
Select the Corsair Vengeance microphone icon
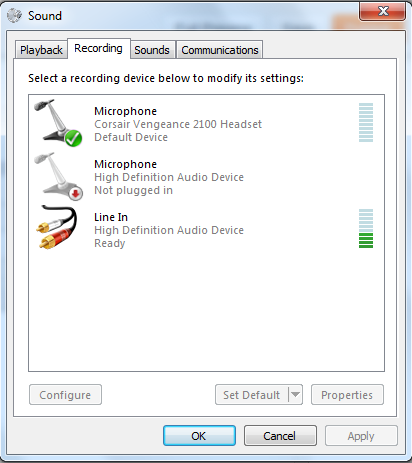[x=59, y=123]
